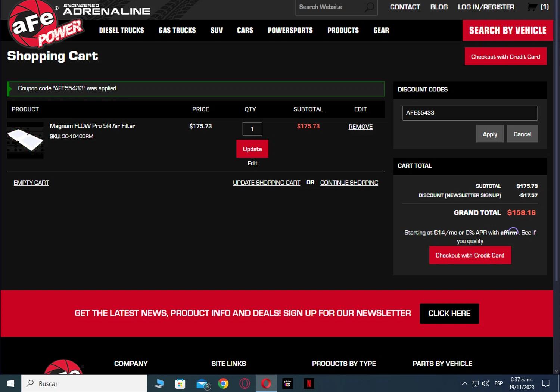Screen dimensions: 560x392
Task: Click the Contact link
Action: click(405, 7)
